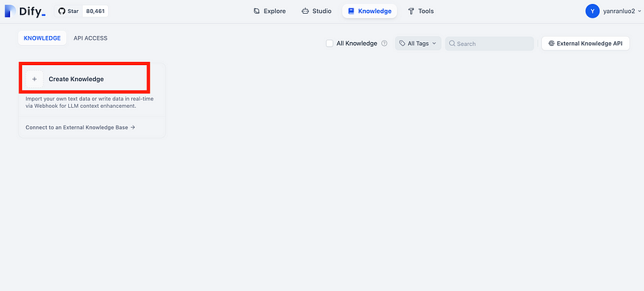Switch to the API ACCESS sub-tab
Image resolution: width=644 pixels, height=291 pixels.
click(90, 38)
